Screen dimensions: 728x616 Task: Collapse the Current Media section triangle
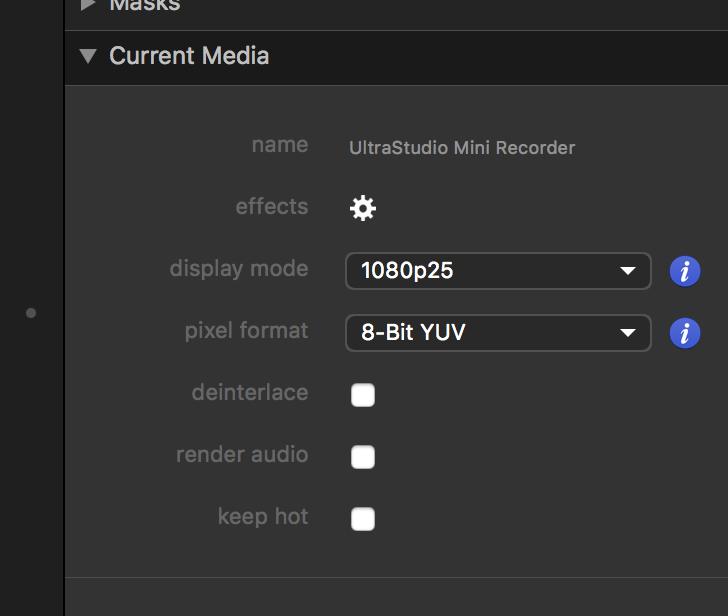[x=89, y=56]
